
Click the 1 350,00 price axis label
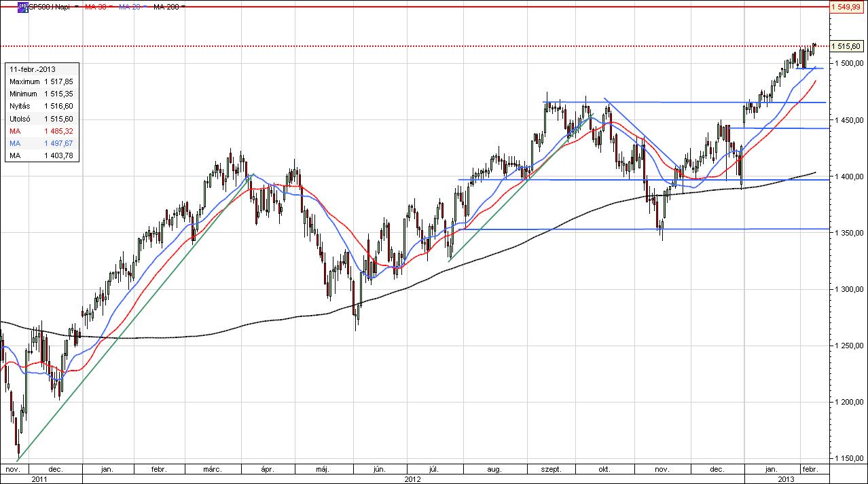pos(850,233)
